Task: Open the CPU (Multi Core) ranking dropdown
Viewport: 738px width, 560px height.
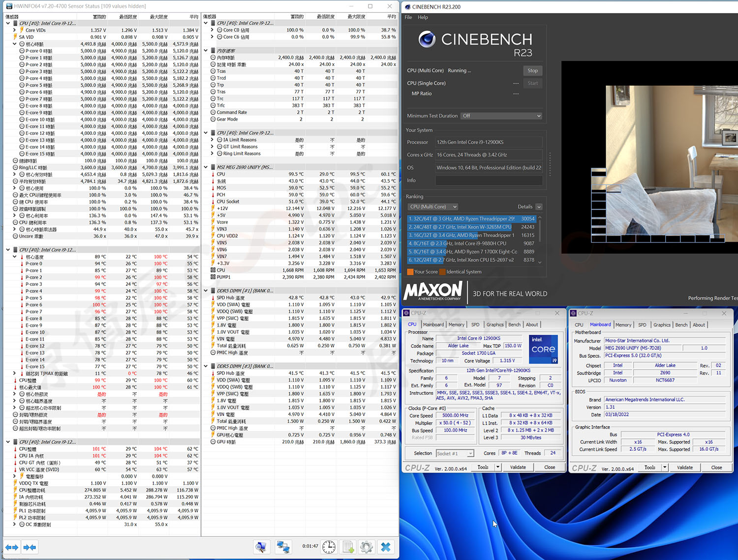Action: click(x=433, y=207)
